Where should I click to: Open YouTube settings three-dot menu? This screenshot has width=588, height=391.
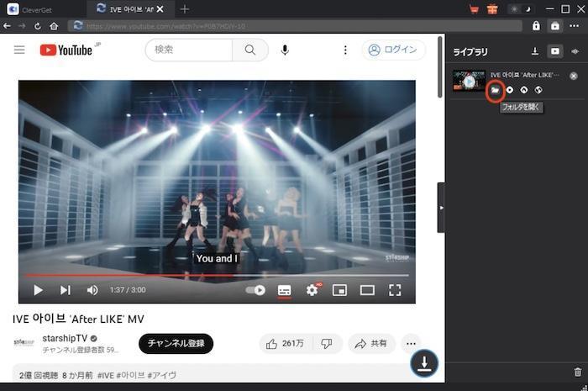tap(345, 50)
